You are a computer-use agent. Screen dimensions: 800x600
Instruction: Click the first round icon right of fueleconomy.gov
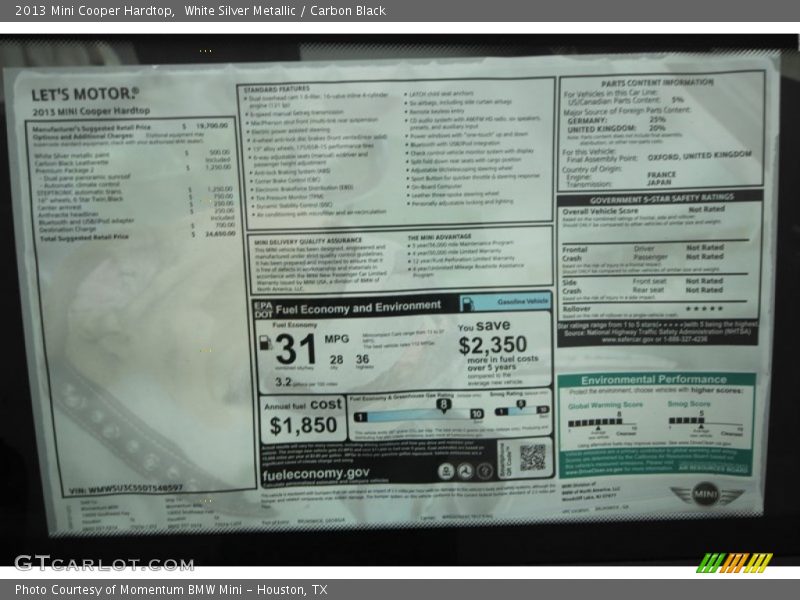point(446,471)
